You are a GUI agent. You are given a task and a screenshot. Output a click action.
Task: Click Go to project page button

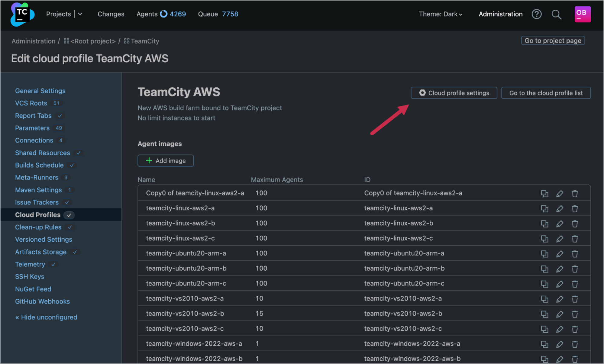click(x=553, y=41)
